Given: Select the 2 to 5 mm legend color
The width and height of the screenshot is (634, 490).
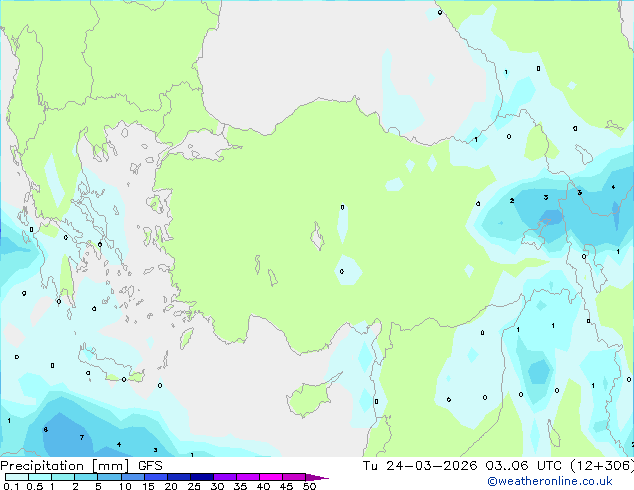Looking at the screenshot, I should (x=86, y=477).
